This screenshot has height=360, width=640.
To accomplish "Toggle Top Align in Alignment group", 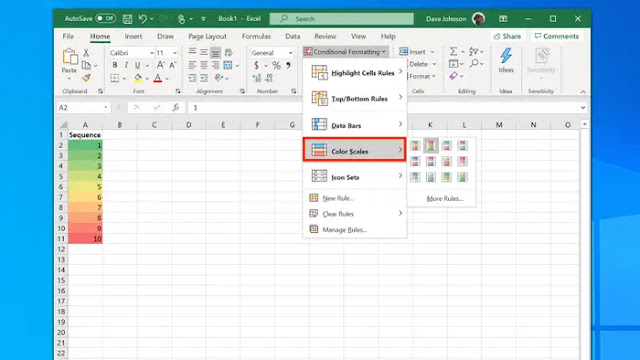I will click(x=192, y=52).
